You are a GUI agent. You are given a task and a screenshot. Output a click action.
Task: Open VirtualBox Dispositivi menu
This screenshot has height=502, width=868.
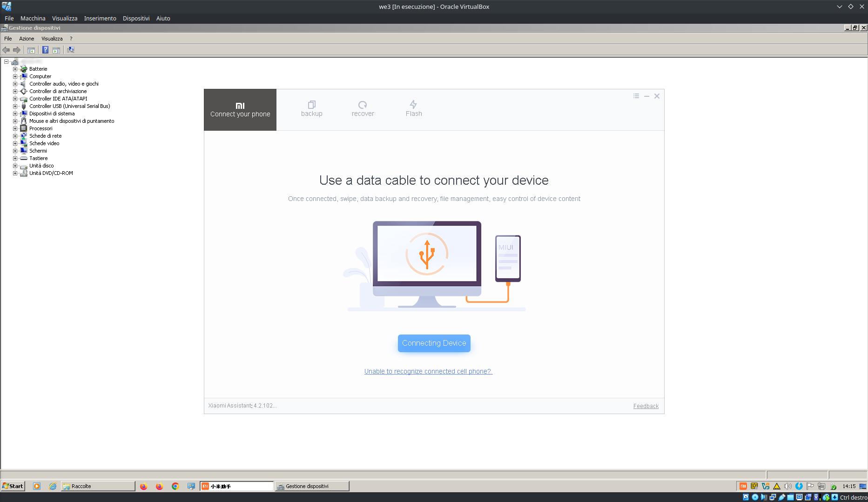(136, 19)
